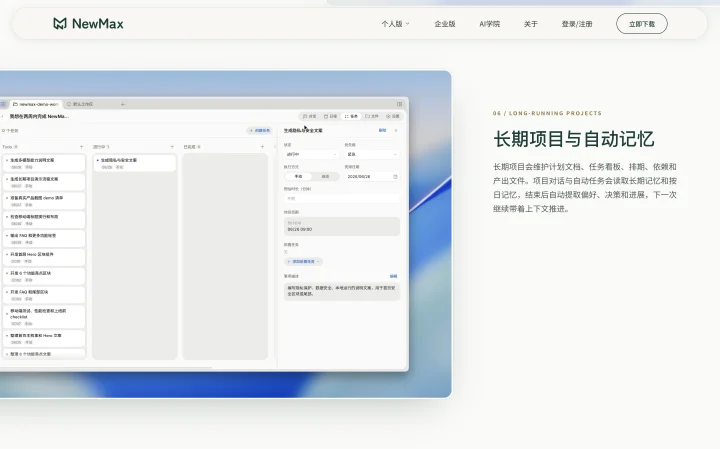Open card 开发 6 个功能亮点区块
Viewport: 720px width, 449px height.
pyautogui.click(x=44, y=276)
